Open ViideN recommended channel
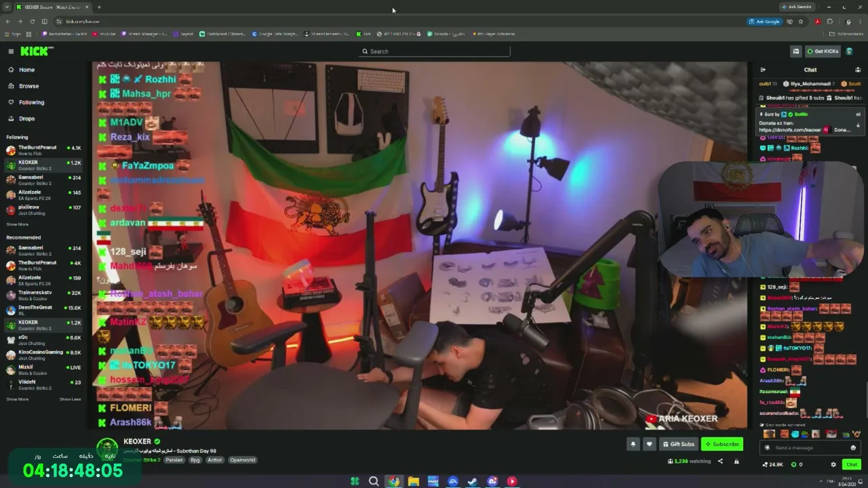 [x=43, y=384]
